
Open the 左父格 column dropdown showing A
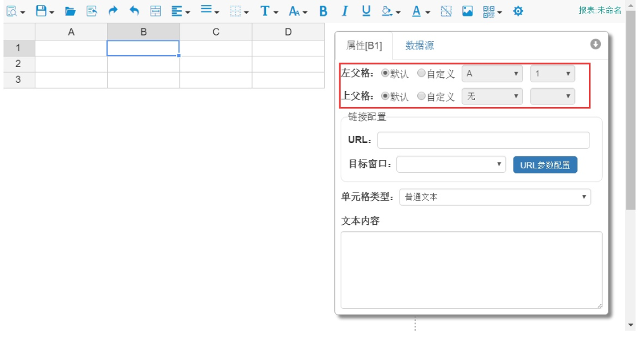pyautogui.click(x=493, y=73)
